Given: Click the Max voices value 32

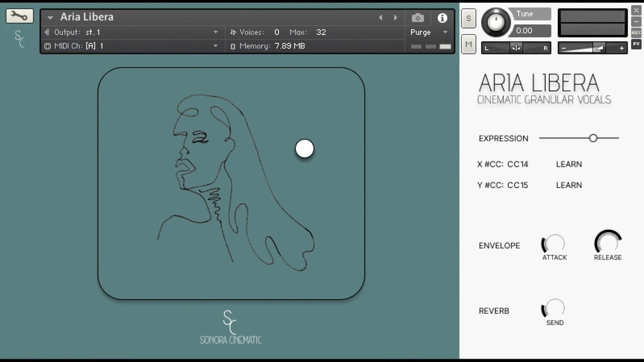Looking at the screenshot, I should 321,32.
